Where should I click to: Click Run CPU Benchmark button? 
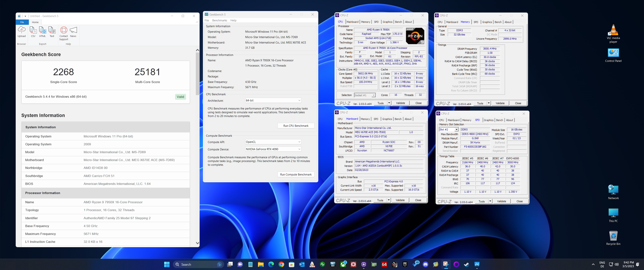click(x=296, y=126)
